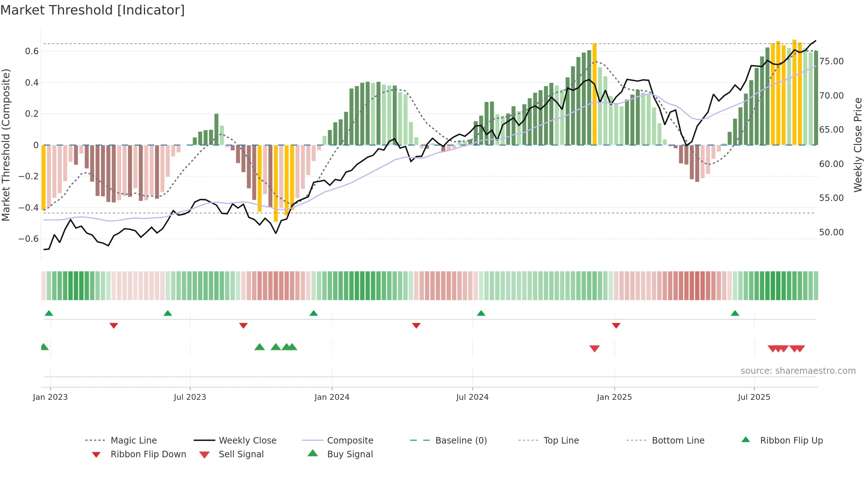
Task: Click the Jan 2023 x-axis label
Action: (50, 397)
